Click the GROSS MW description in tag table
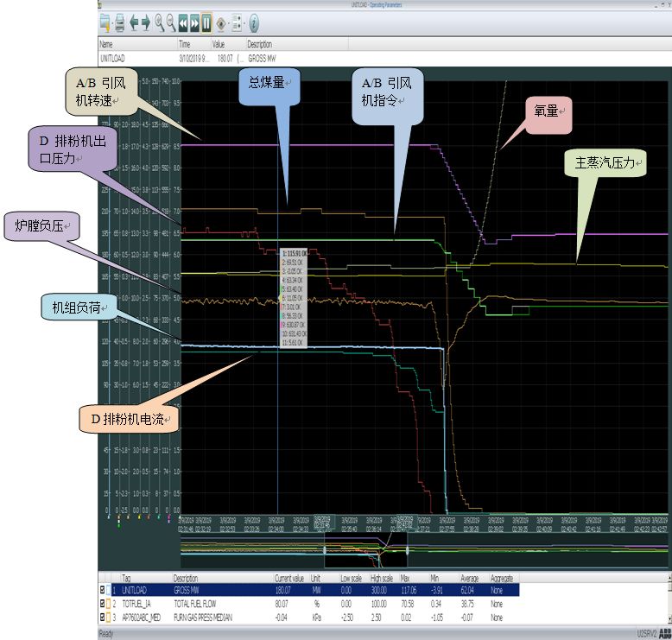 pyautogui.click(x=187, y=590)
